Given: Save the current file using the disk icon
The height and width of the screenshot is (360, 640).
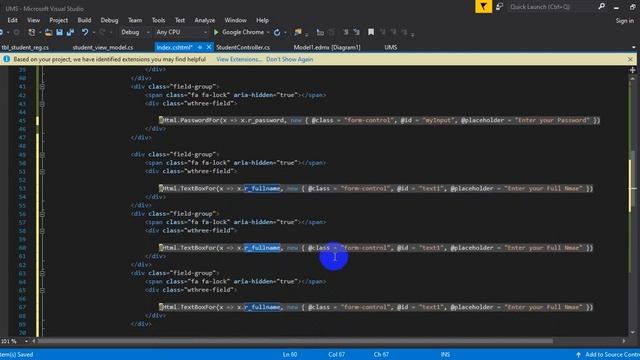Looking at the screenshot, I should pyautogui.click(x=60, y=32).
